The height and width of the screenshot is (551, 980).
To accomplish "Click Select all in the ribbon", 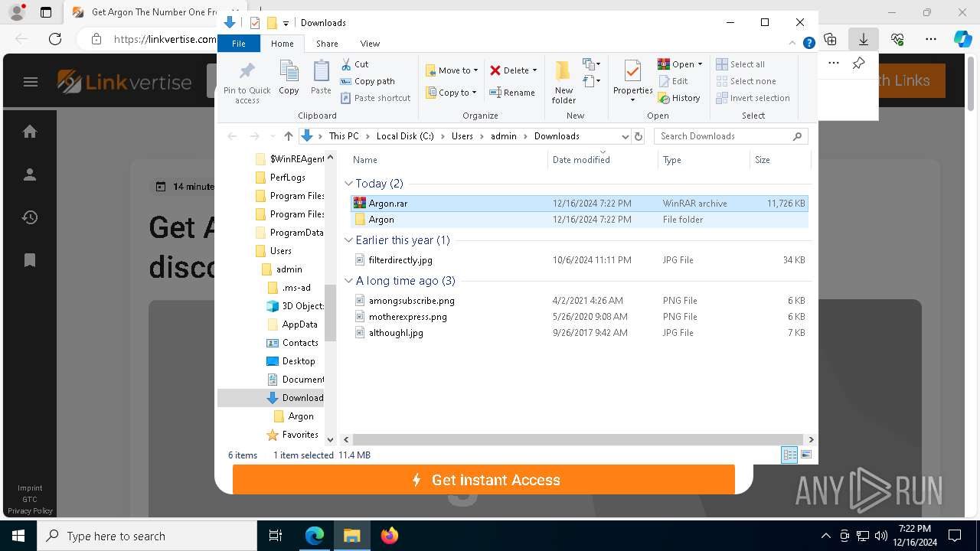I will pos(740,64).
